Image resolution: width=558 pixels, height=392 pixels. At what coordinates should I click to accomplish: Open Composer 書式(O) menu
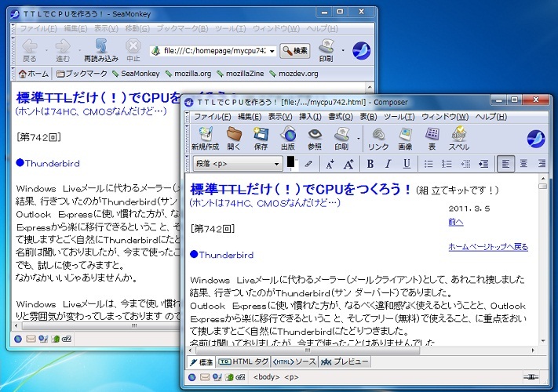tap(340, 117)
